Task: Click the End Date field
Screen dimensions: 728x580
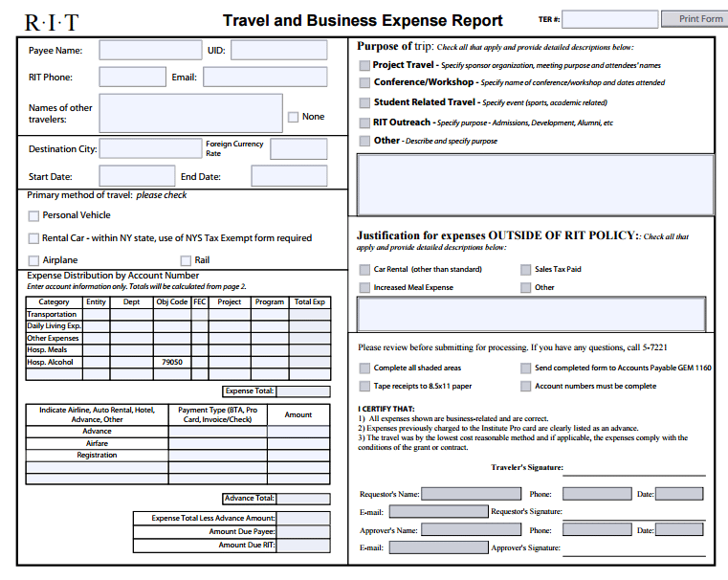Action: (289, 176)
